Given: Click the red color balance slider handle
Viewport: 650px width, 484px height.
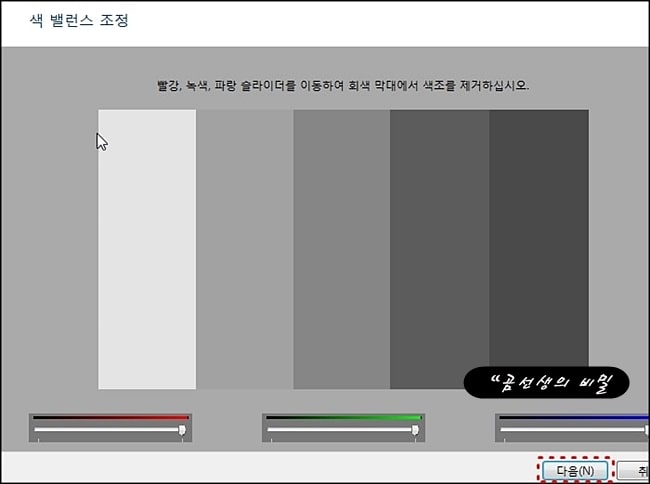Looking at the screenshot, I should [x=182, y=431].
